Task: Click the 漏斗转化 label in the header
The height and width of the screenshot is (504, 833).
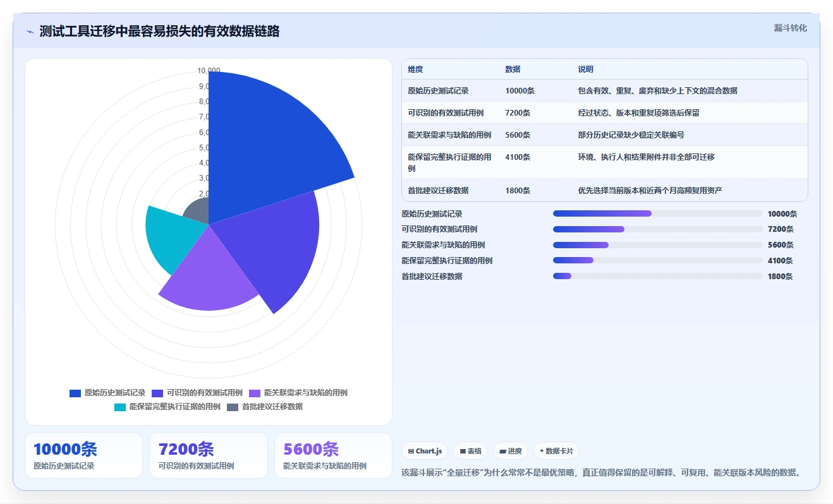Action: click(790, 28)
